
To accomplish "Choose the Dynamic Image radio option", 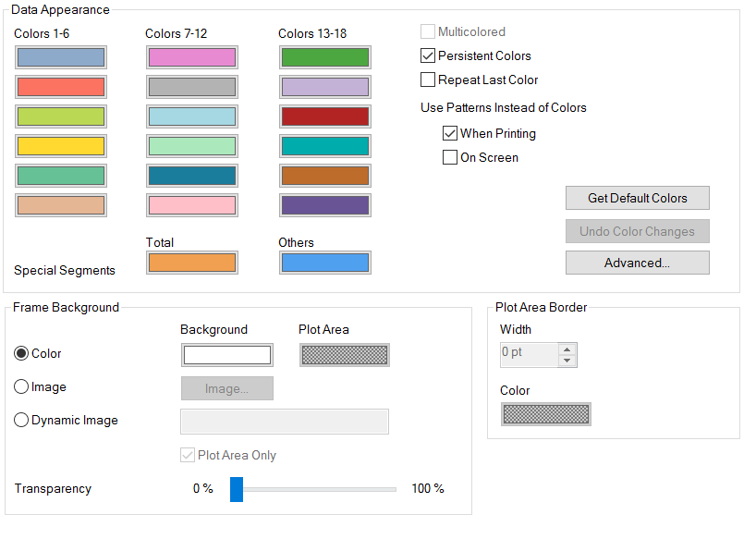I will tap(21, 421).
